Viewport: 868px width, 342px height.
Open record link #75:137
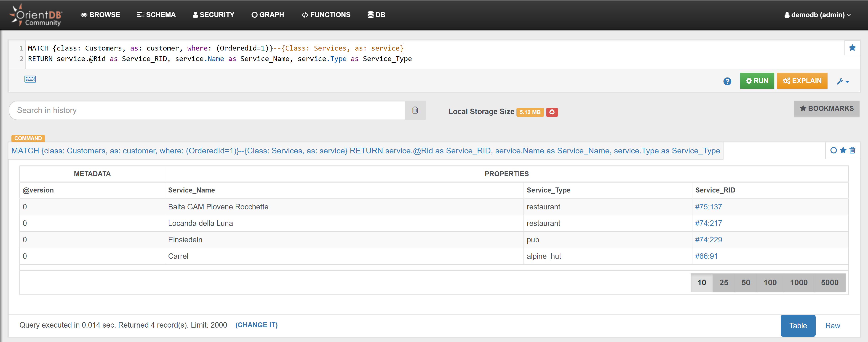point(708,206)
